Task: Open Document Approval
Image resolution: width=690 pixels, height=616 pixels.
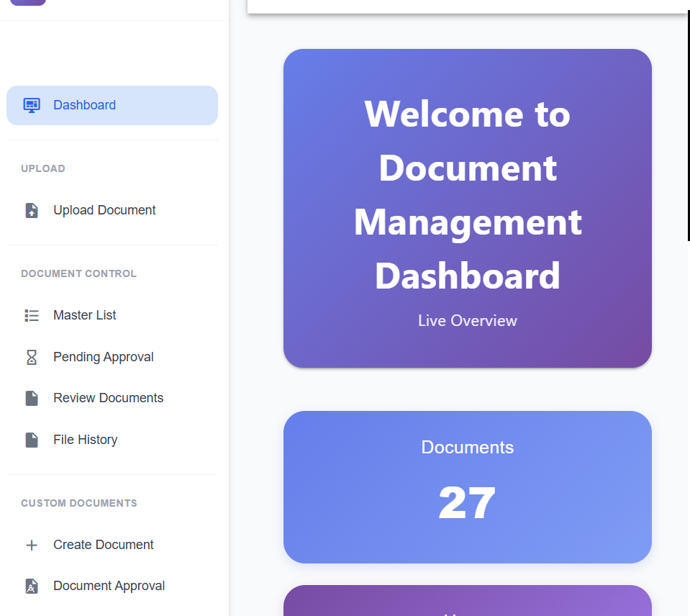Action: (x=109, y=586)
